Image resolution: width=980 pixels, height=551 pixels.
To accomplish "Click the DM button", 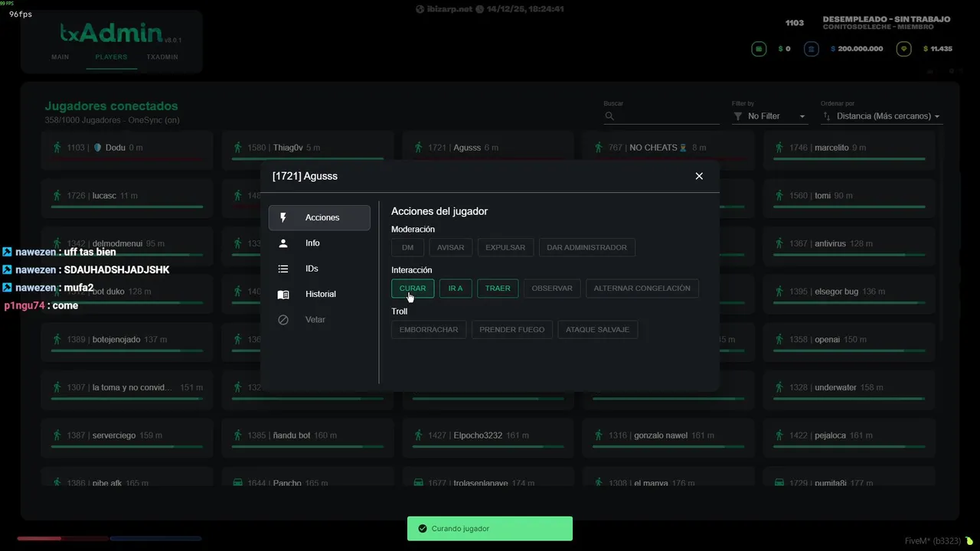I will click(407, 247).
